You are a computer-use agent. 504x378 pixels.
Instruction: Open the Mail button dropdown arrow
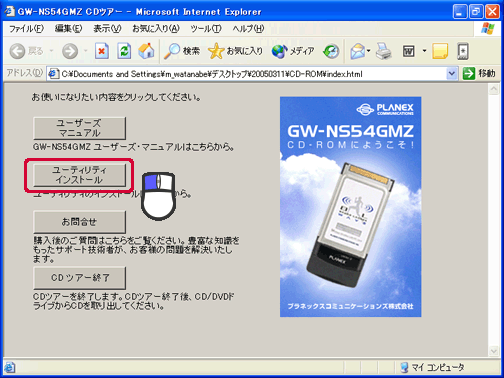coord(368,51)
